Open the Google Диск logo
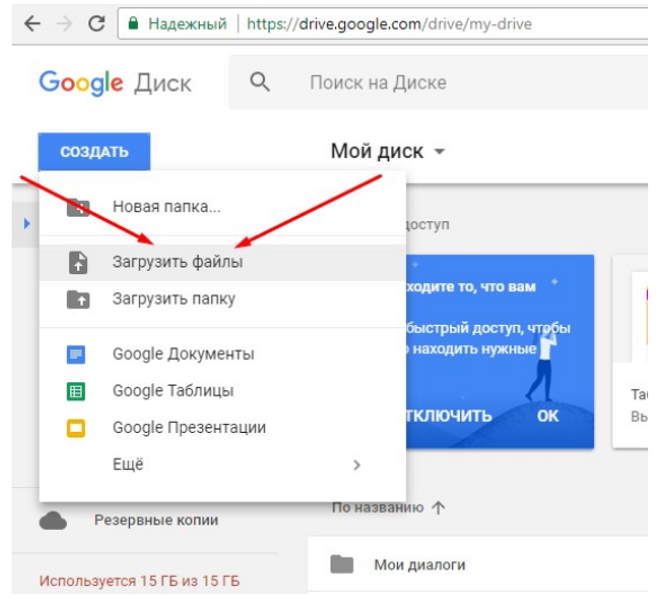The height and width of the screenshot is (598, 661). tap(115, 83)
